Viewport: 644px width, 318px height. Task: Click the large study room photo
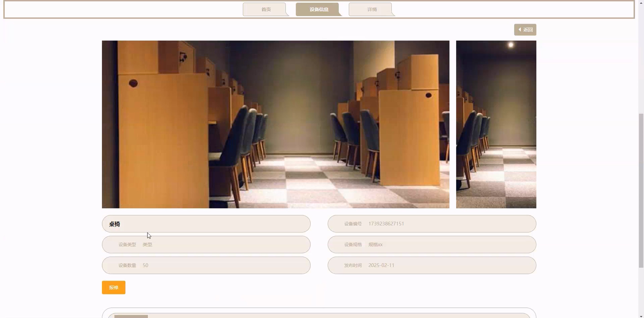click(275, 124)
